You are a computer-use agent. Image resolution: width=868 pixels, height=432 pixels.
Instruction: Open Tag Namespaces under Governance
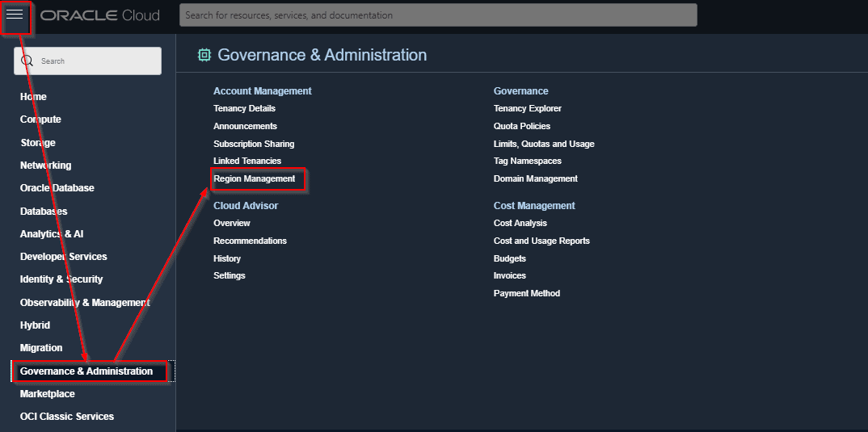[527, 161]
